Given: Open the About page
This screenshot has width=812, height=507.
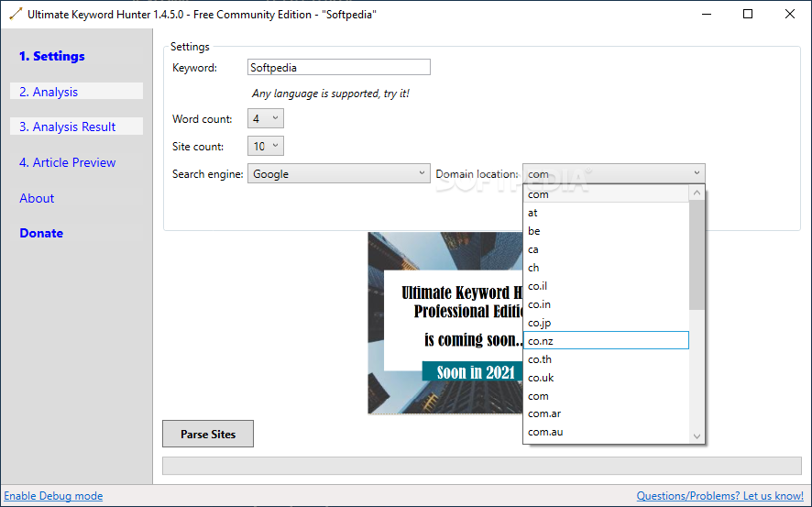Looking at the screenshot, I should coord(76,198).
